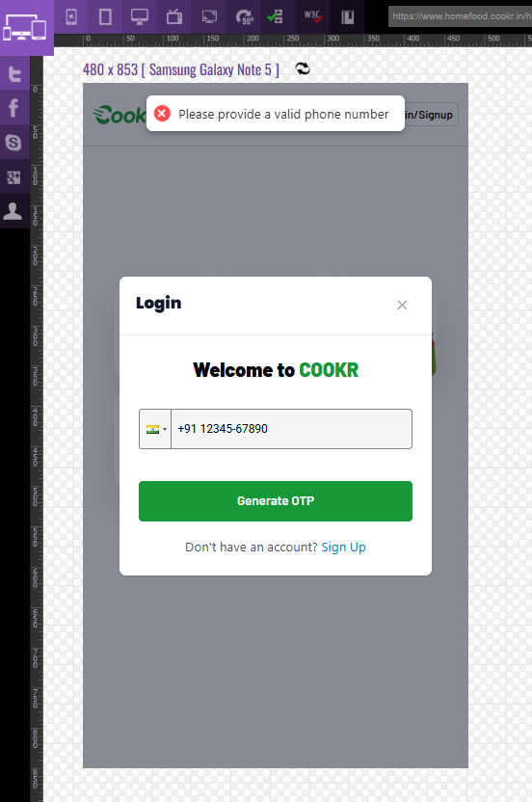Click the Skype icon in sidebar
The height and width of the screenshot is (802, 532).
coord(14,143)
